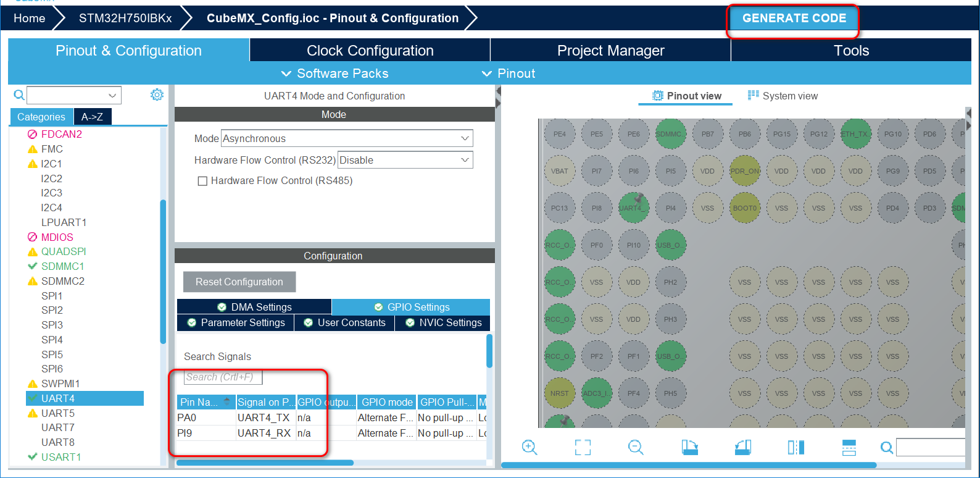
Task: Click the zoom in magnifier icon
Action: click(x=529, y=447)
